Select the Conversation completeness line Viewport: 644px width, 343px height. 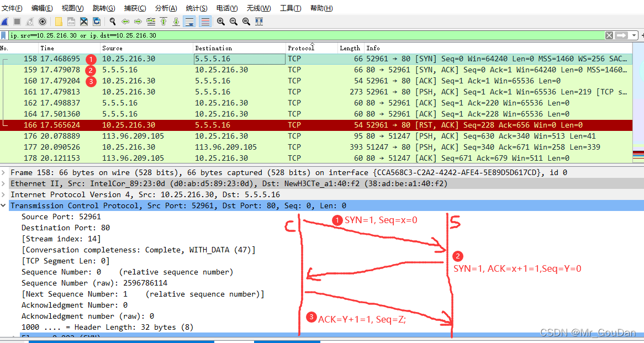click(x=139, y=250)
